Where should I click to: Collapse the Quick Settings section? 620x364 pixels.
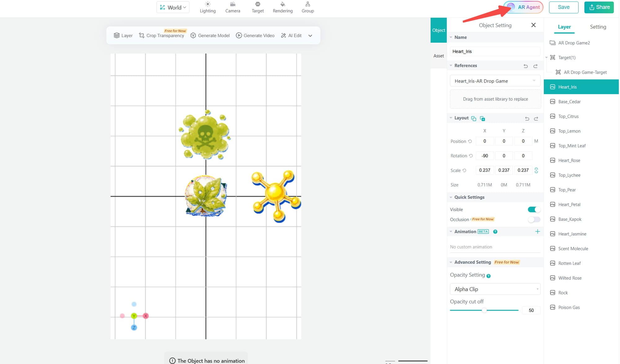[451, 197]
